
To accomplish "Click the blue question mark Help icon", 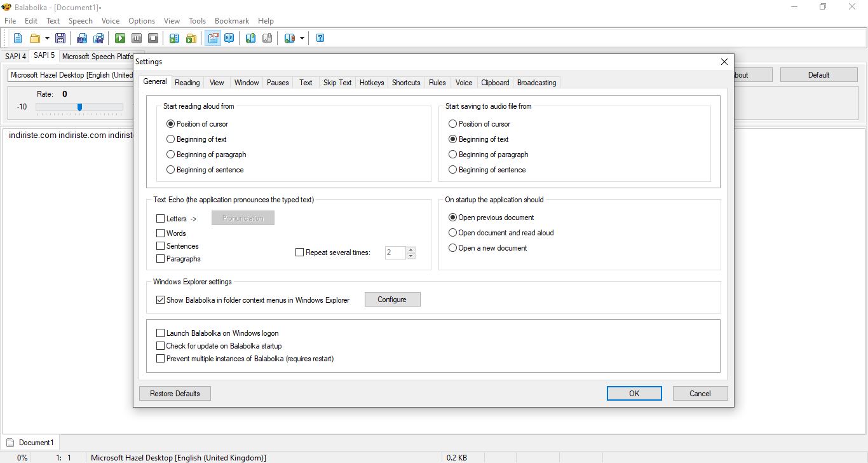I will click(320, 38).
